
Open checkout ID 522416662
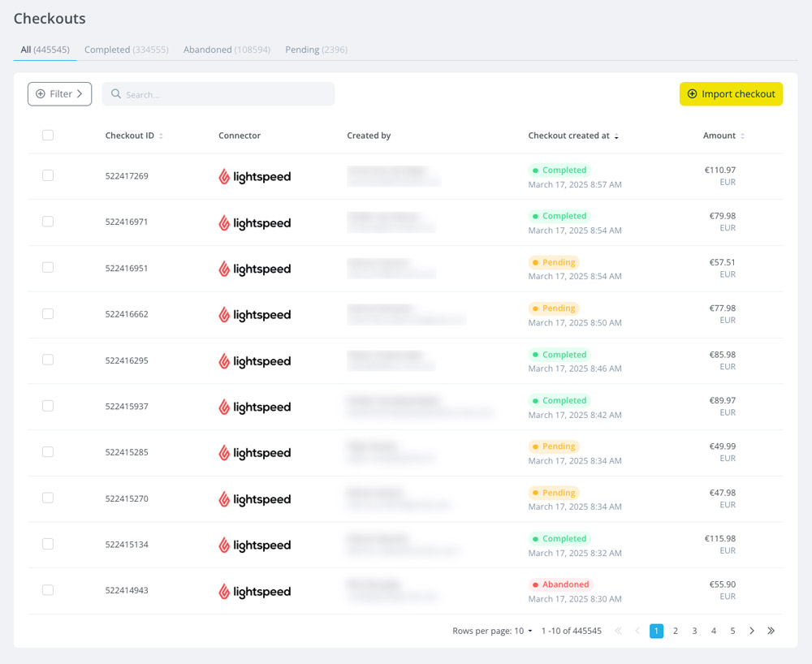click(x=127, y=314)
